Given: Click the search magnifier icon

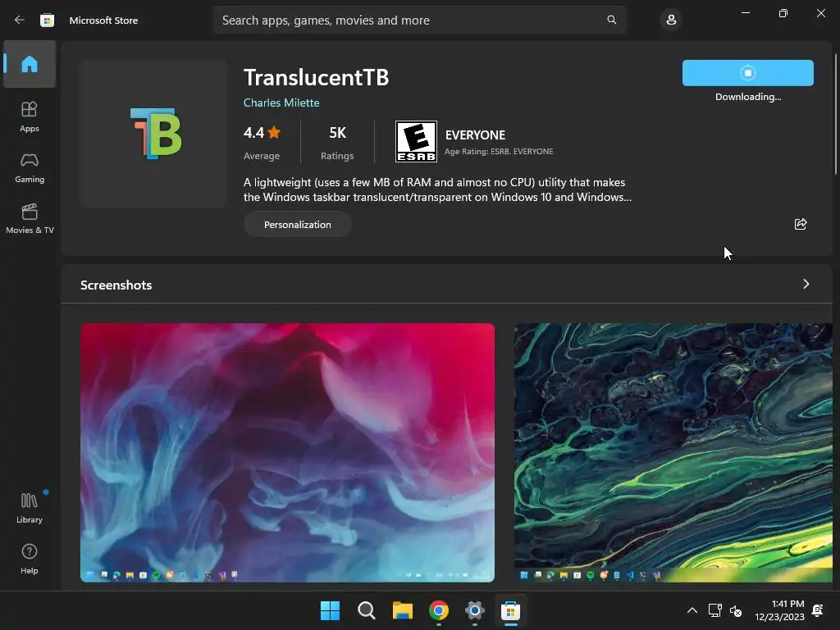Looking at the screenshot, I should (611, 20).
